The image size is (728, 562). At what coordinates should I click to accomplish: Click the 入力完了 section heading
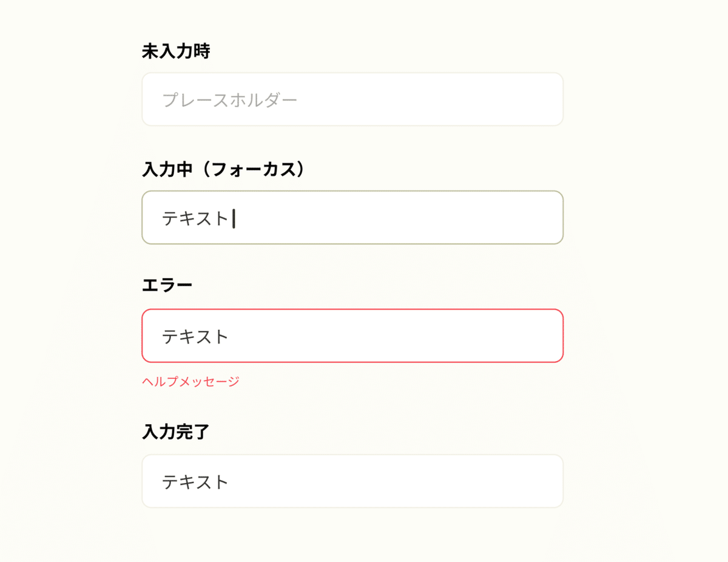pos(176,432)
